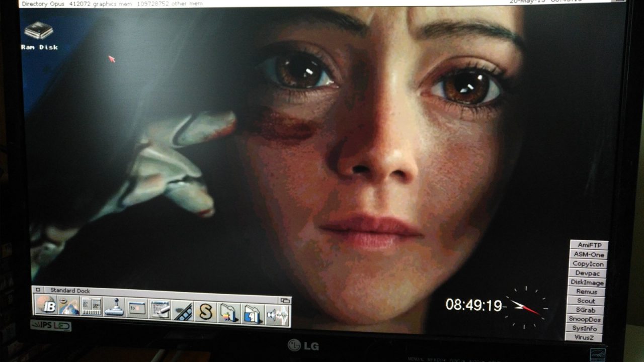The width and height of the screenshot is (644, 362).
Task: Launch the joystick game icon in dock
Action: click(x=114, y=307)
